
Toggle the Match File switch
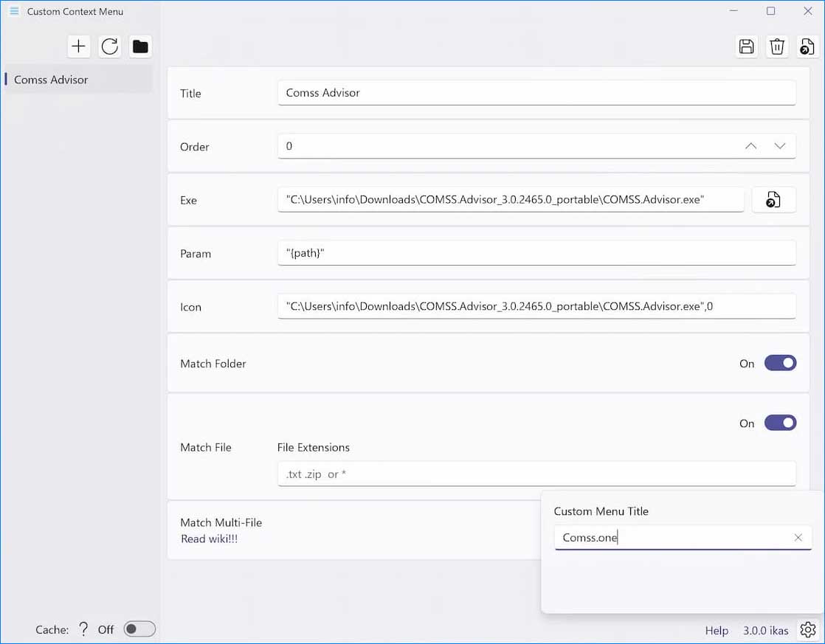click(780, 423)
